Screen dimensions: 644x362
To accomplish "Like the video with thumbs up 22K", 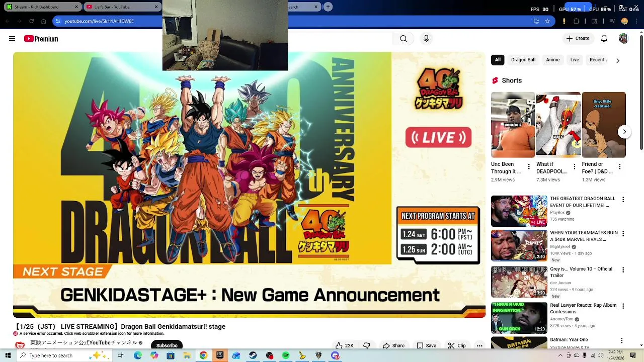I will [x=345, y=345].
